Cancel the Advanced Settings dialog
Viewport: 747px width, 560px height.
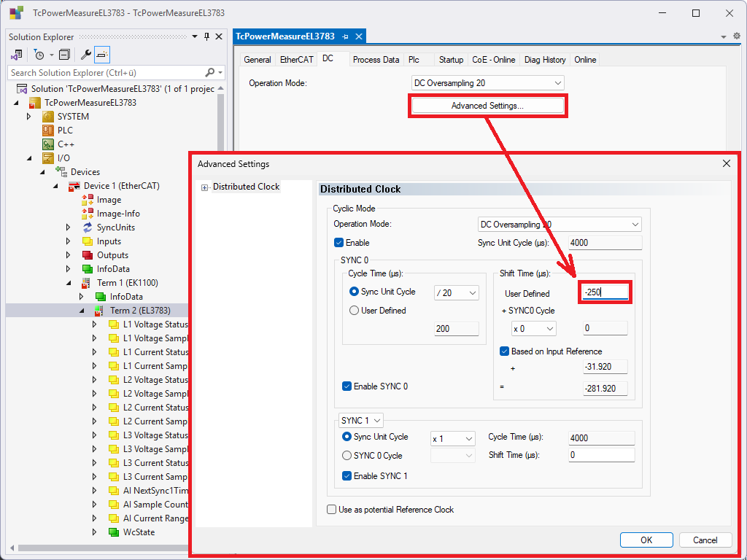(x=705, y=540)
